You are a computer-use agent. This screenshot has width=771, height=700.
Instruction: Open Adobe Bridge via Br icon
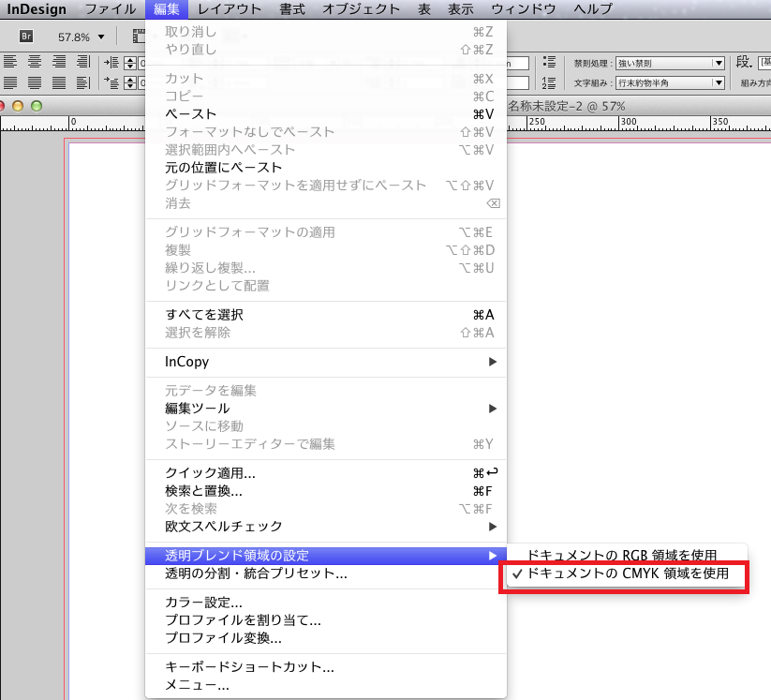click(x=26, y=36)
